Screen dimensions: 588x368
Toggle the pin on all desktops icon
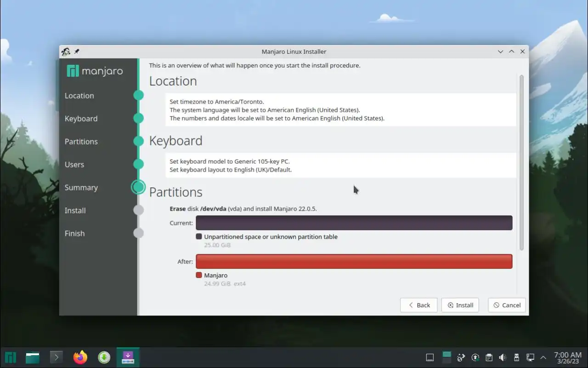(x=77, y=52)
